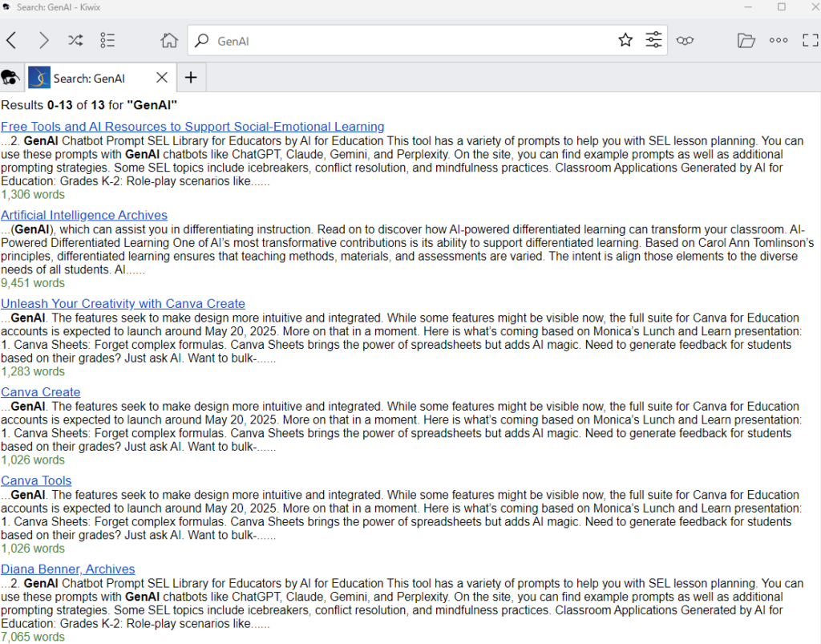Enter fullscreen mode icon
The width and height of the screenshot is (821, 644).
coord(811,40)
